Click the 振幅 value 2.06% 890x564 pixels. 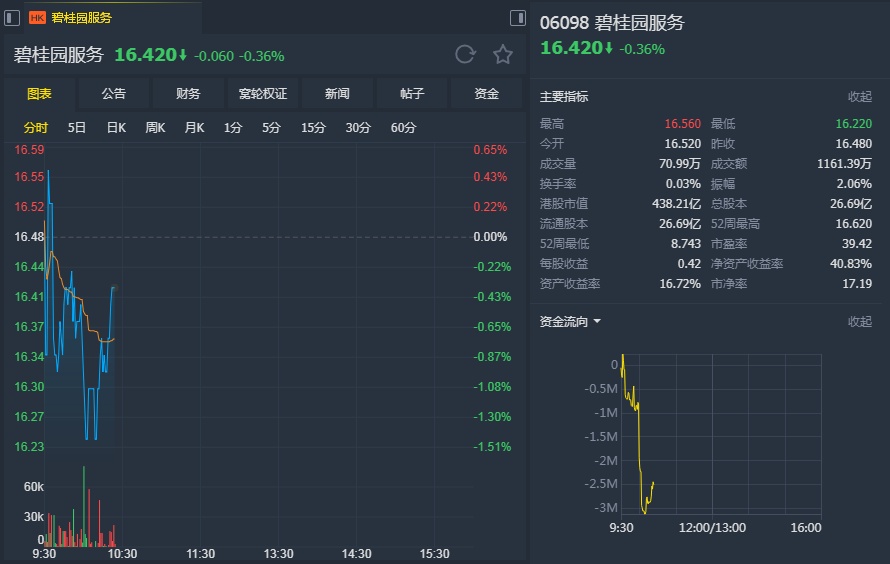tap(854, 184)
